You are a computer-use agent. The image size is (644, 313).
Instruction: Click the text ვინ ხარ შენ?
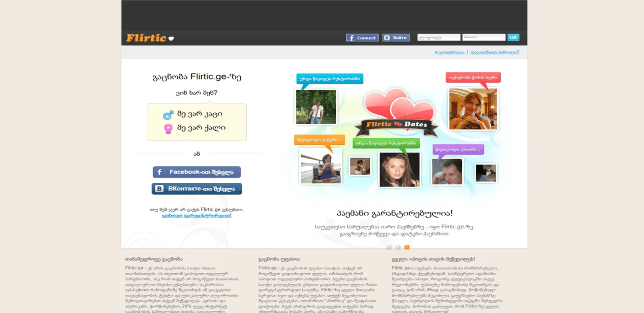(196, 93)
